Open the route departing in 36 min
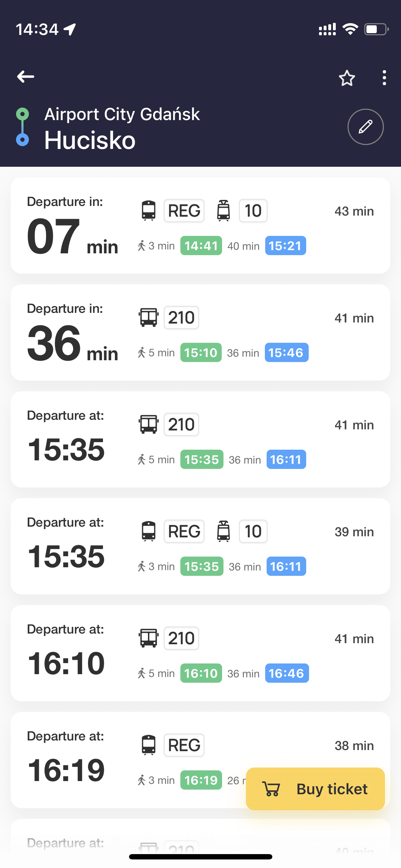Screen dimensions: 401x868 click(x=200, y=332)
